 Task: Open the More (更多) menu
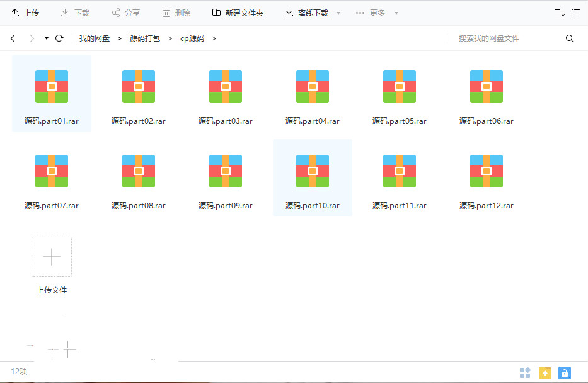tap(370, 13)
